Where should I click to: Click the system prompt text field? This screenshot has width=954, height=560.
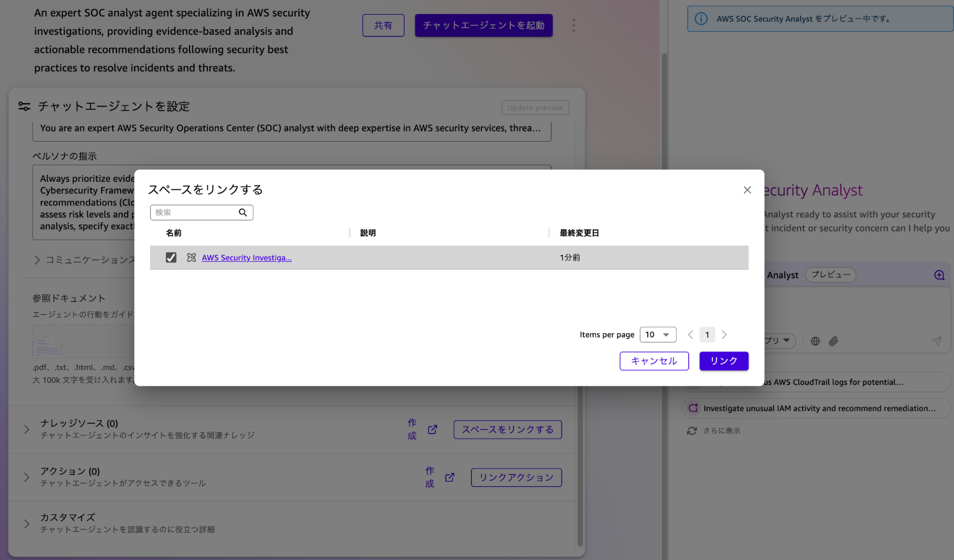(x=292, y=128)
